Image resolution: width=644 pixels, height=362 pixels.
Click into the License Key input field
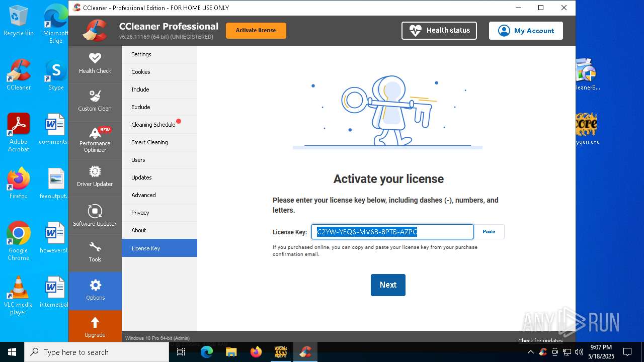(x=392, y=232)
